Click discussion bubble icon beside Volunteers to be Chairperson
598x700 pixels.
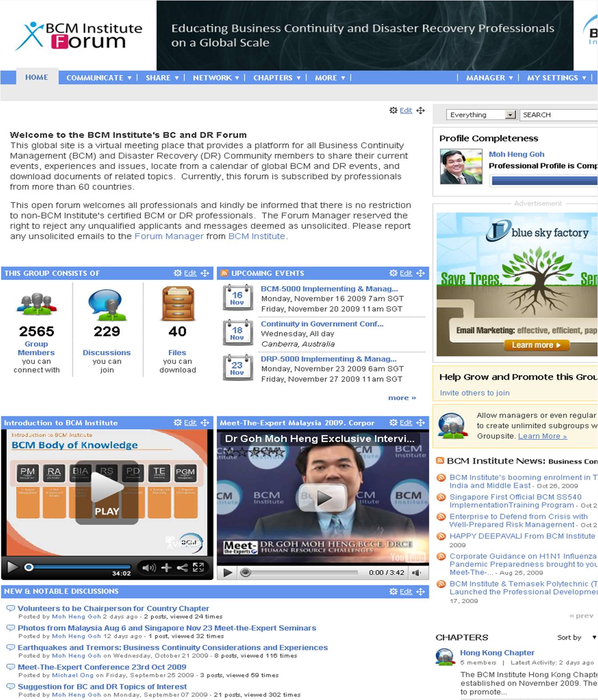[11, 608]
